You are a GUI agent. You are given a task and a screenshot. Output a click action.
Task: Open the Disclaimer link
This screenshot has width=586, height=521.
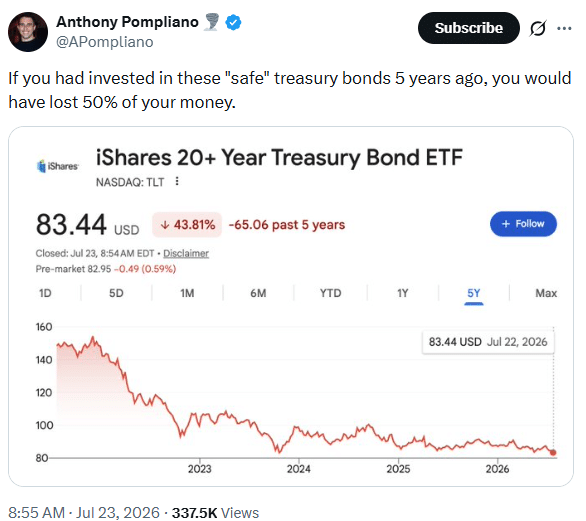click(x=186, y=253)
